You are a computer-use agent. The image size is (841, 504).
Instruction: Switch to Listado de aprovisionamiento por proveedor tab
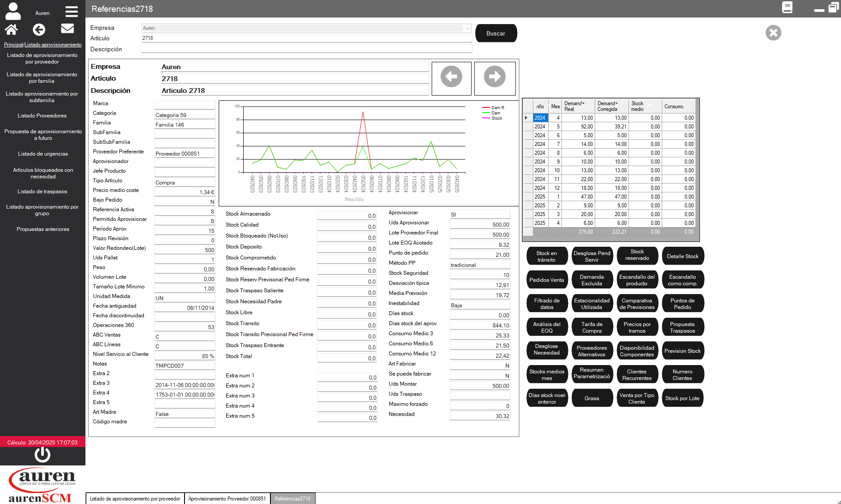(x=135, y=499)
